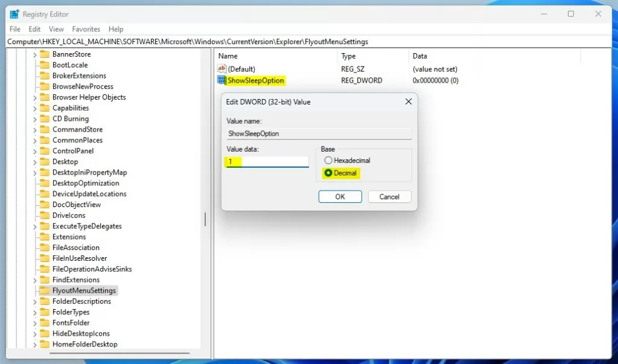Select the BannerStore folder icon
The width and height of the screenshot is (618, 364).
[45, 54]
